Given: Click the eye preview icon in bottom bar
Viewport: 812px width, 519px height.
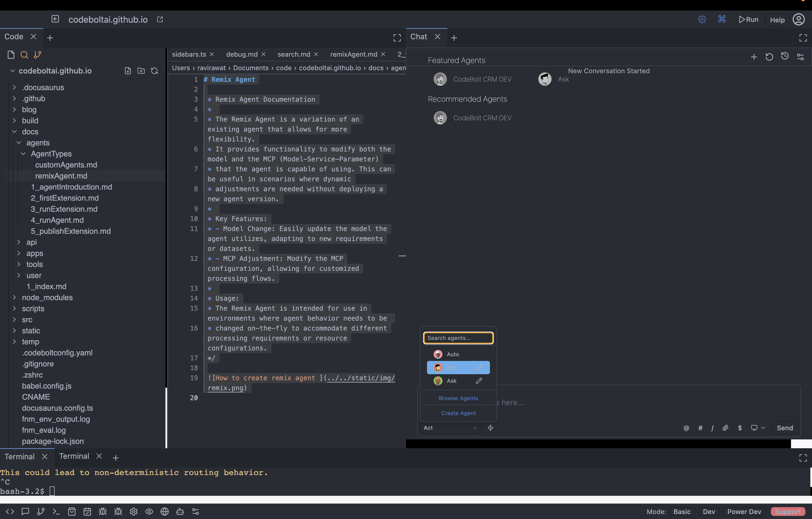Looking at the screenshot, I should pos(149,512).
